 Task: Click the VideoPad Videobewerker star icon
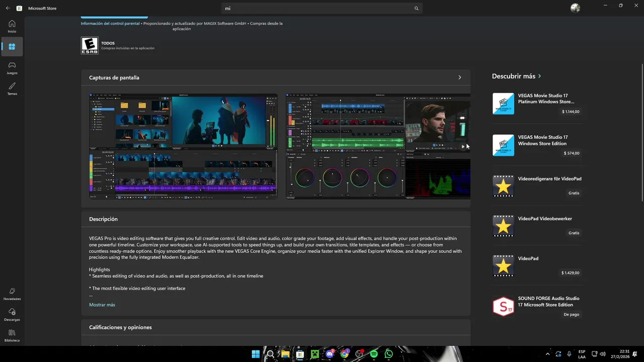[503, 226]
